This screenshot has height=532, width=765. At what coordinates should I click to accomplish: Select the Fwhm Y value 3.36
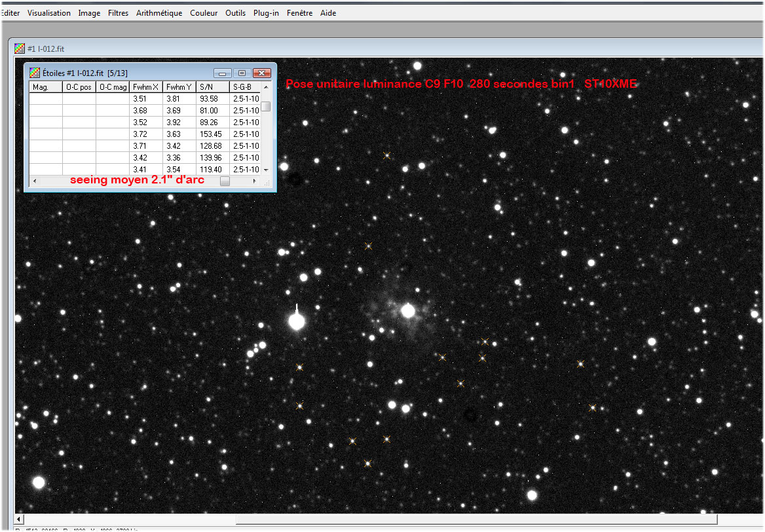(173, 158)
